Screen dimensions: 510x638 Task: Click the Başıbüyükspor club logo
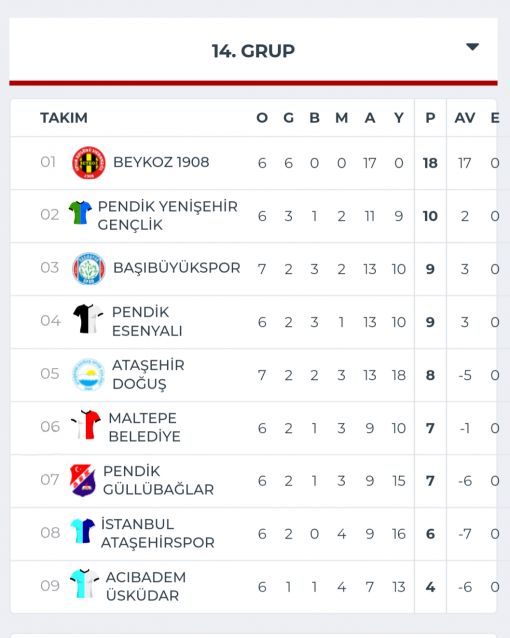[89, 269]
